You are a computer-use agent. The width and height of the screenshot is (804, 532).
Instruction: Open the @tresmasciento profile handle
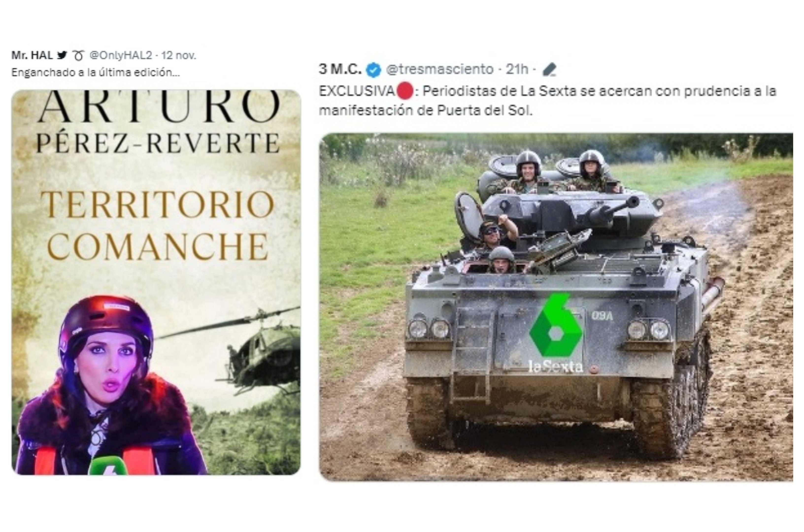tap(440, 69)
